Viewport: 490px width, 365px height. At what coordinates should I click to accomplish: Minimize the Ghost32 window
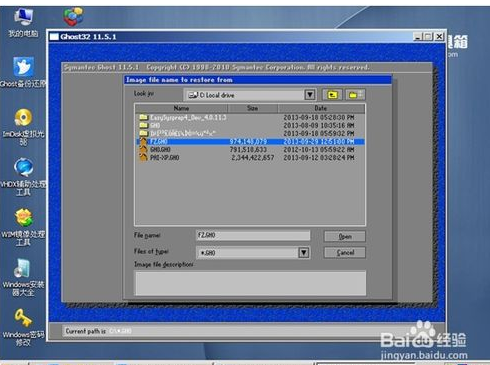(x=418, y=36)
